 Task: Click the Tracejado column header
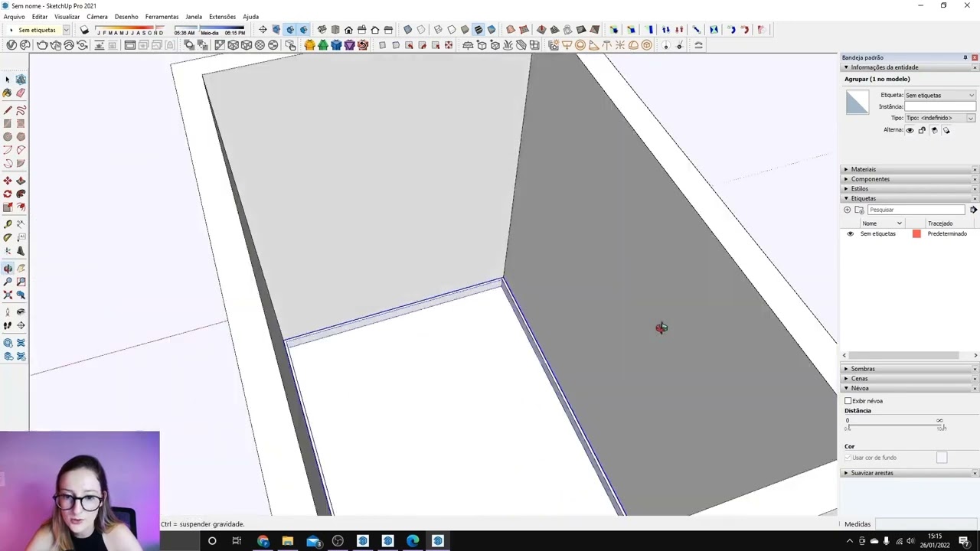(x=940, y=223)
